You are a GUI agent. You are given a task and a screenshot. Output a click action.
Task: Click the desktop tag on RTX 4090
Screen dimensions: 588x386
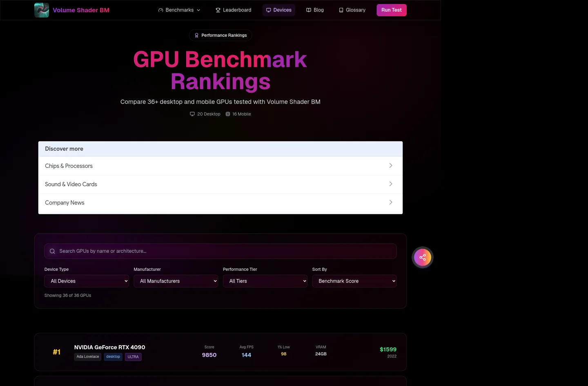[x=113, y=357]
